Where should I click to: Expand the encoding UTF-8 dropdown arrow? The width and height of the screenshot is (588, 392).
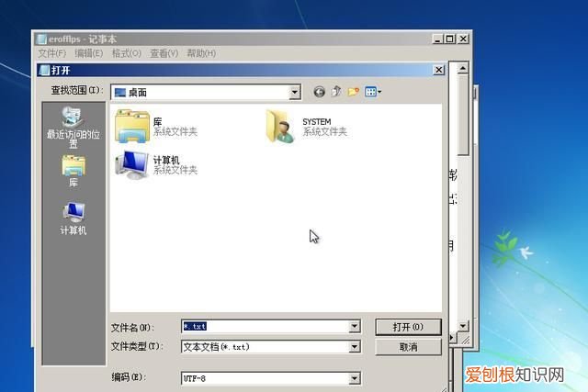(x=355, y=378)
